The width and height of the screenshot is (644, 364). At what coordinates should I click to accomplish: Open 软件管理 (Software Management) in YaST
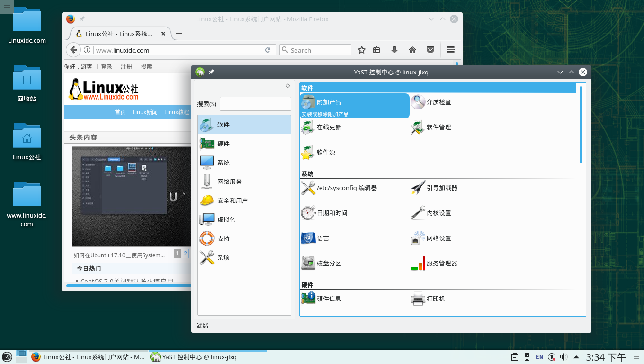click(x=439, y=127)
